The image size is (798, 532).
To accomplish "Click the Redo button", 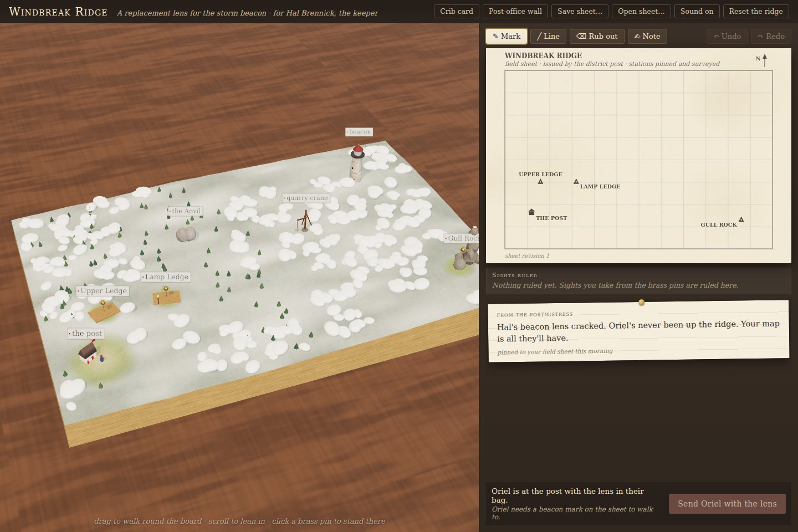I will click(771, 36).
